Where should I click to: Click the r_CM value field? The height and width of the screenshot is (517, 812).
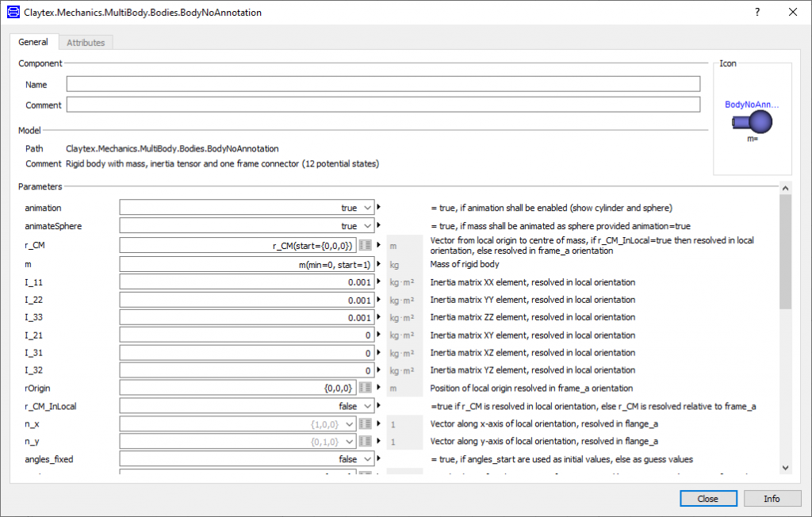[238, 245]
